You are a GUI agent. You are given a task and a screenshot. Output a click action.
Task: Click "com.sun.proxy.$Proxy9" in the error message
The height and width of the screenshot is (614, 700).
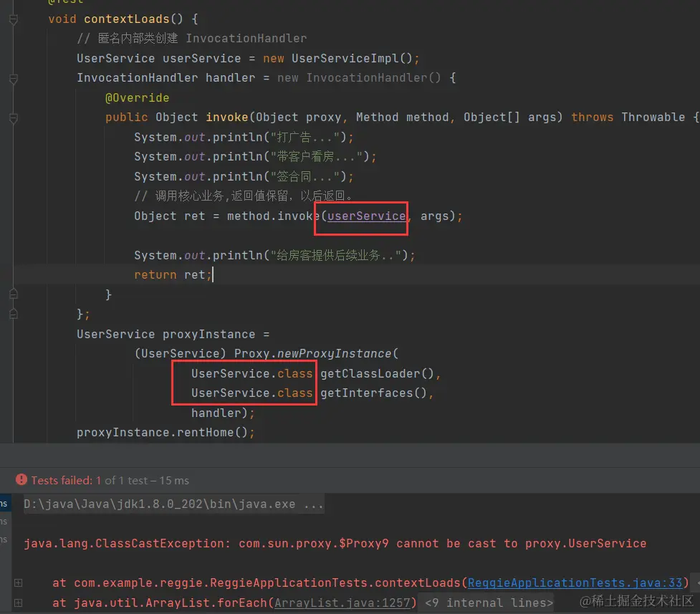tap(313, 544)
